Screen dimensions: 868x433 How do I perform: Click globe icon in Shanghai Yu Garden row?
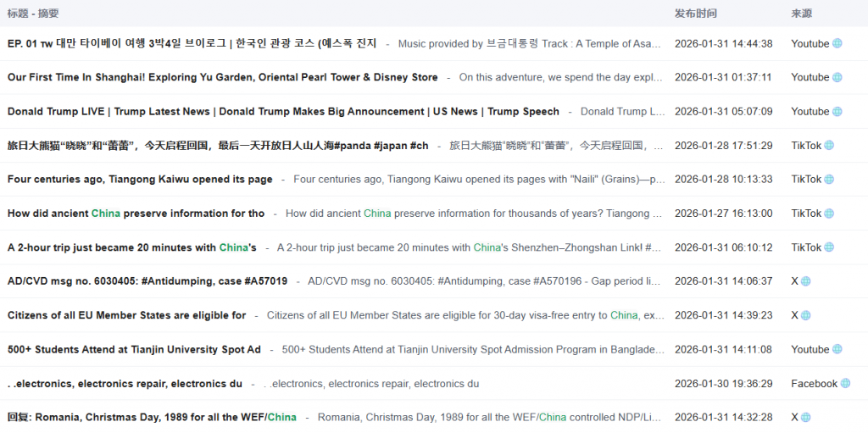click(x=837, y=77)
